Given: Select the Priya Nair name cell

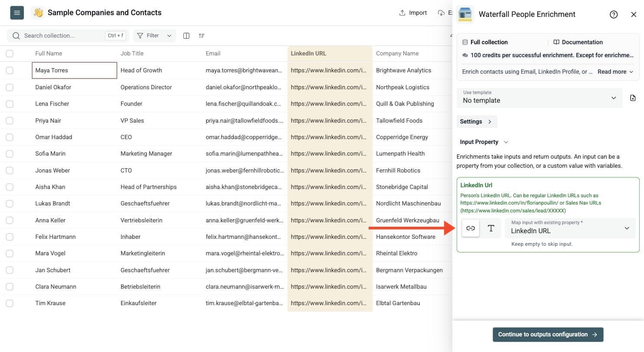Looking at the screenshot, I should (x=74, y=121).
